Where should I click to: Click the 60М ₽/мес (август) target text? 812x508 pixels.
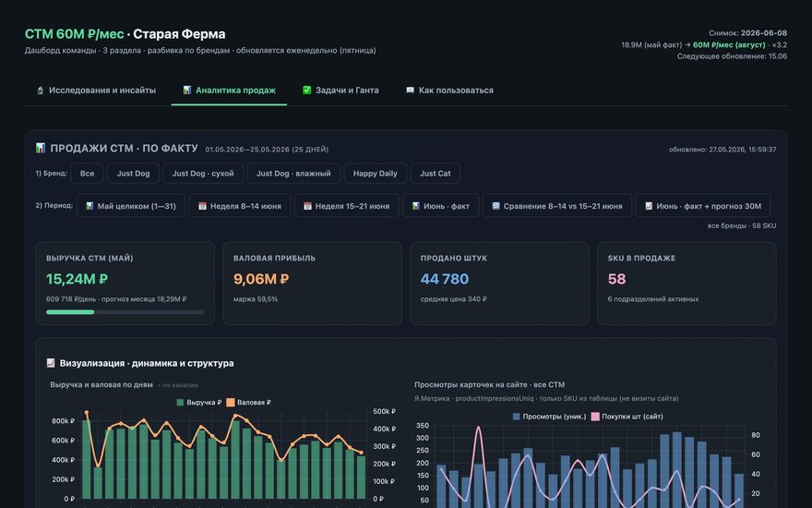[729, 44]
